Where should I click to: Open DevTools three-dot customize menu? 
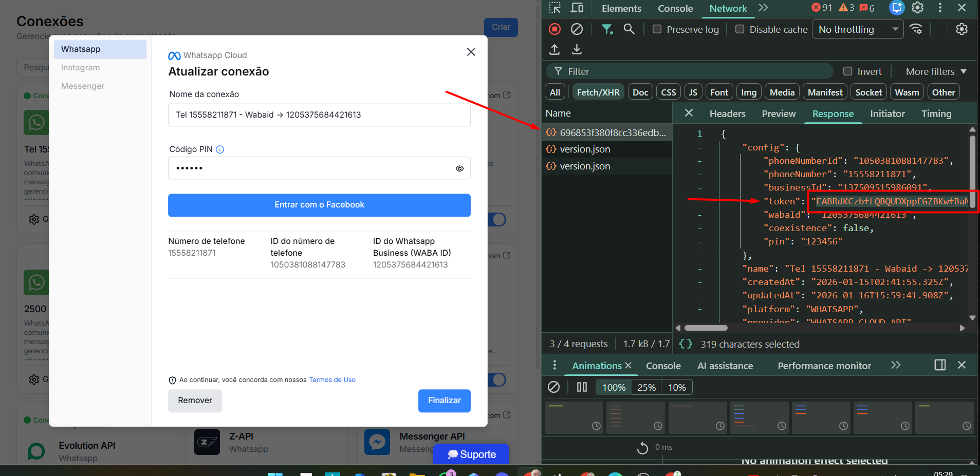940,8
